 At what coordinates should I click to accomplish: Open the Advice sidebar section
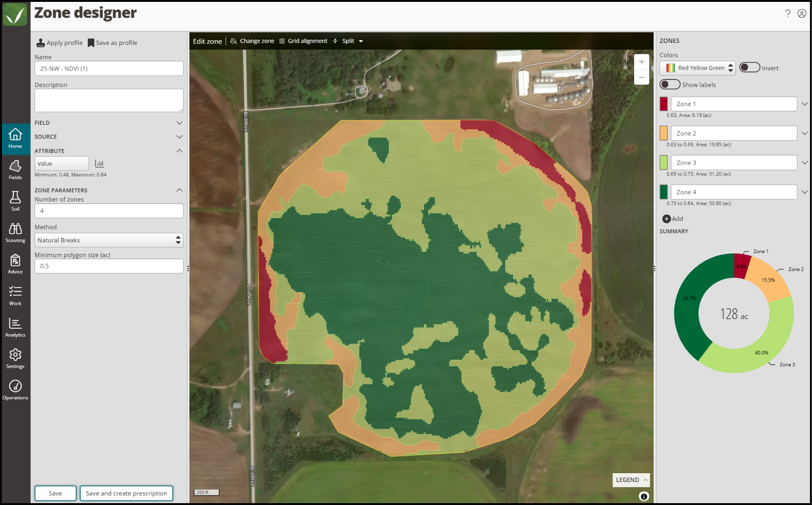pyautogui.click(x=15, y=264)
